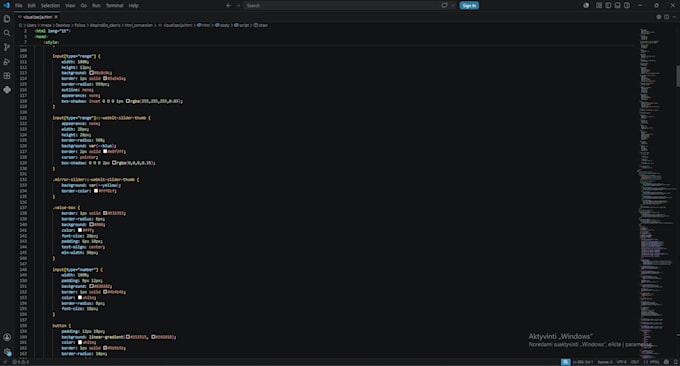Click the VS Code logo icon
This screenshot has width=680, height=366.
[x=6, y=5]
